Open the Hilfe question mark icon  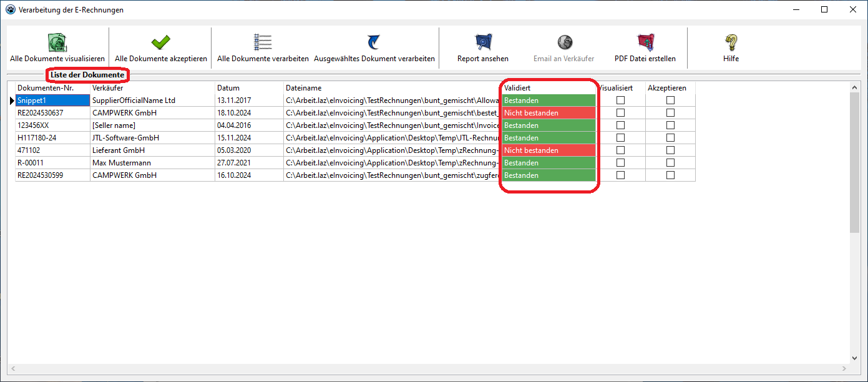point(731,42)
